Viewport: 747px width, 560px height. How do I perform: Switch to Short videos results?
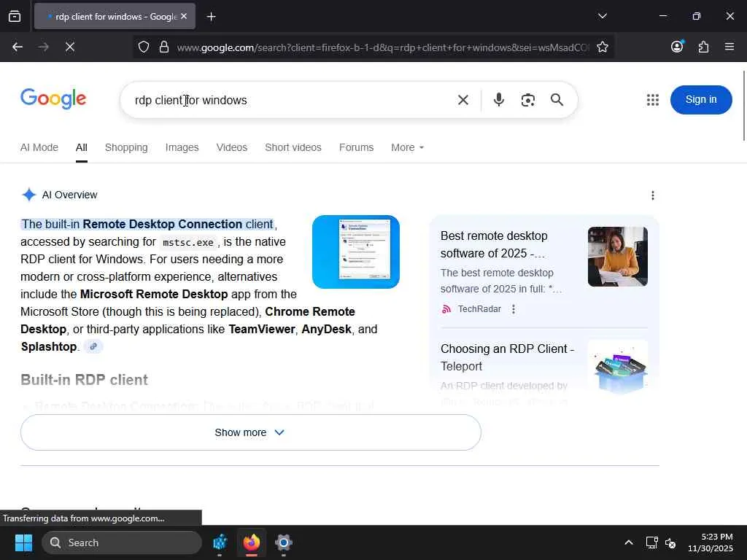[x=293, y=147]
